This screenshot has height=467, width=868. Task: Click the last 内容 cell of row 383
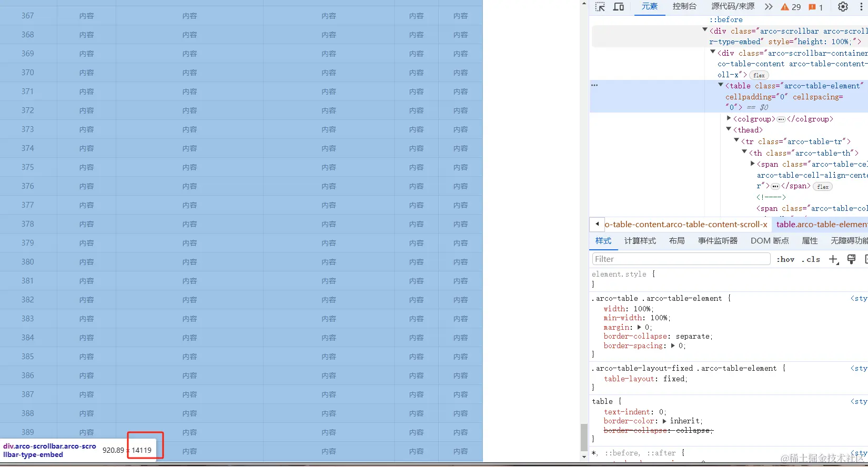point(461,319)
